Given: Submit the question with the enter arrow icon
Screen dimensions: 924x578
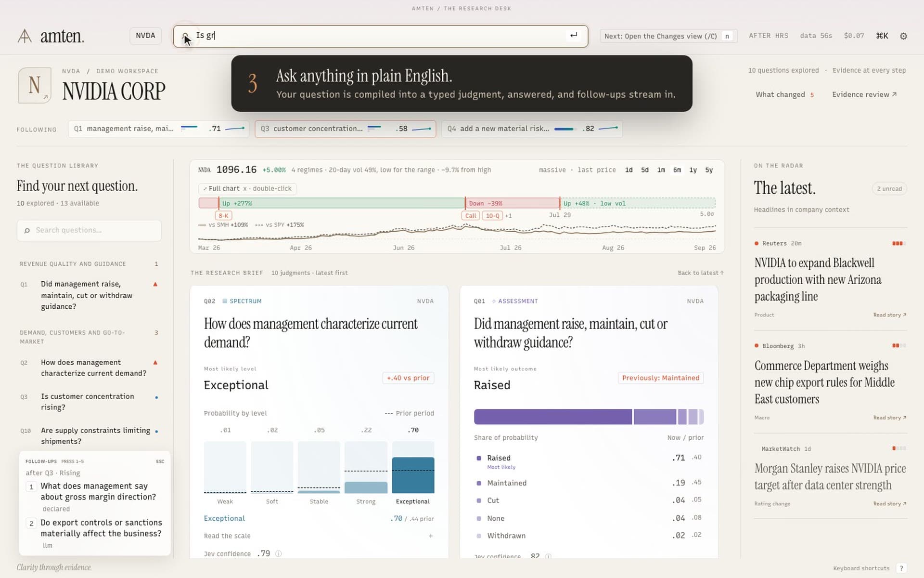Looking at the screenshot, I should tap(574, 35).
